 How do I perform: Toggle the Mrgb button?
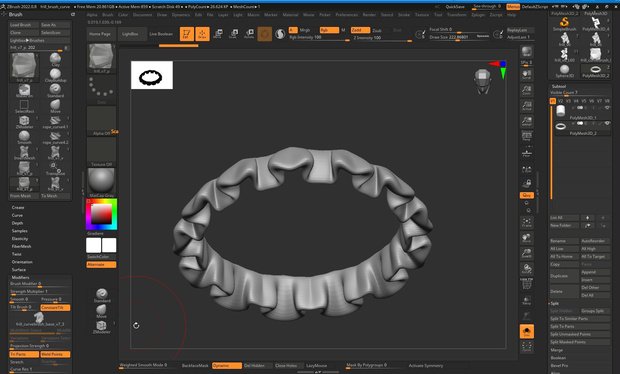coord(304,30)
